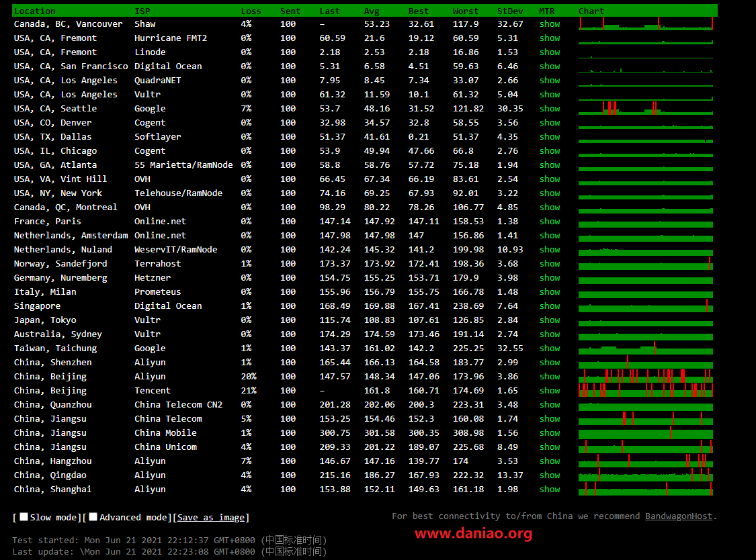Show MTR for Nuland WeservIT row
756x560 pixels.
coord(550,249)
